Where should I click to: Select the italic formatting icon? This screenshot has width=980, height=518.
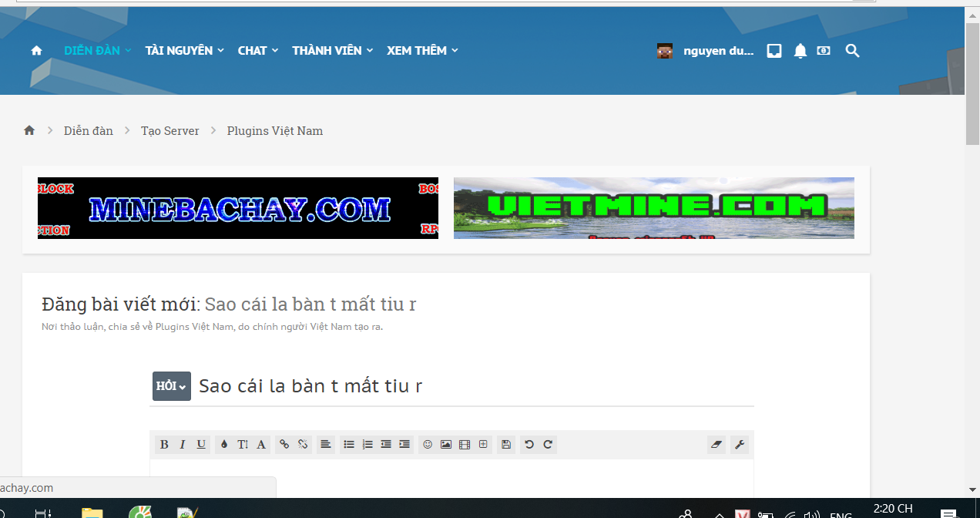[x=183, y=444]
